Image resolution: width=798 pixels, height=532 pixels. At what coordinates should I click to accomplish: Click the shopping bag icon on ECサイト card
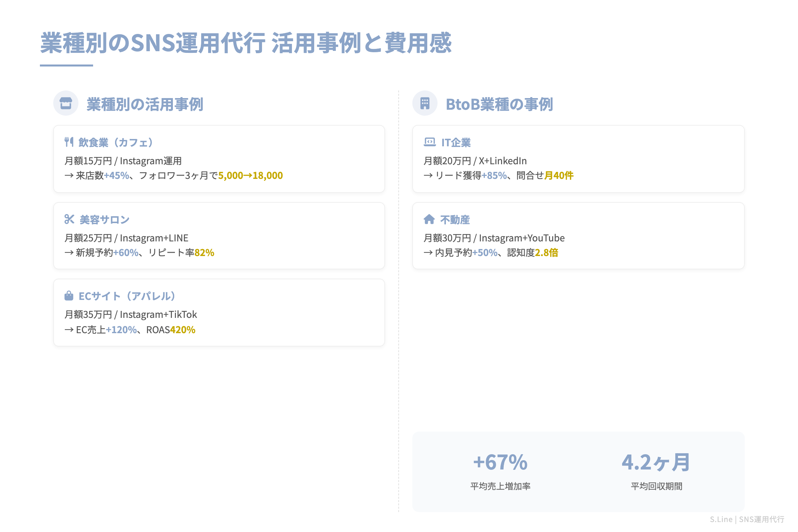(x=69, y=296)
